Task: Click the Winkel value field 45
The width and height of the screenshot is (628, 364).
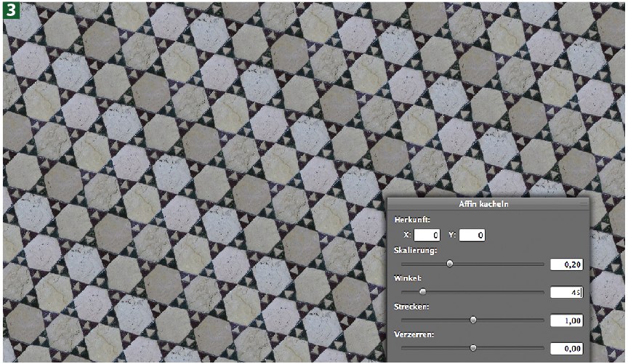Action: point(566,292)
